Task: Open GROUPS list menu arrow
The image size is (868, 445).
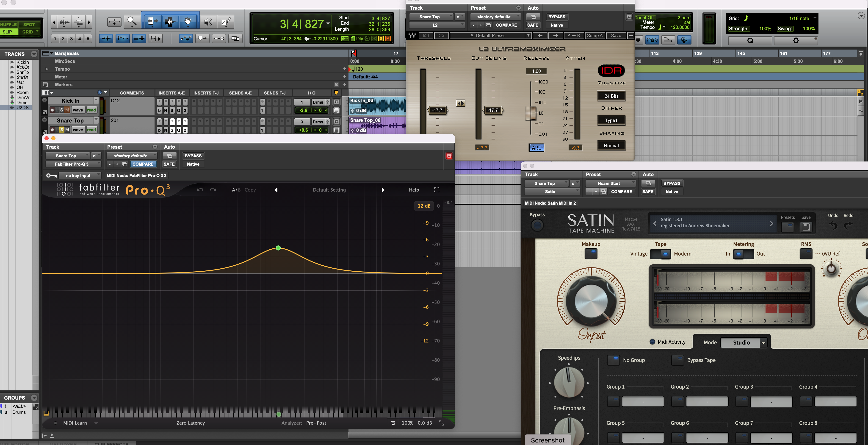Action: [34, 398]
